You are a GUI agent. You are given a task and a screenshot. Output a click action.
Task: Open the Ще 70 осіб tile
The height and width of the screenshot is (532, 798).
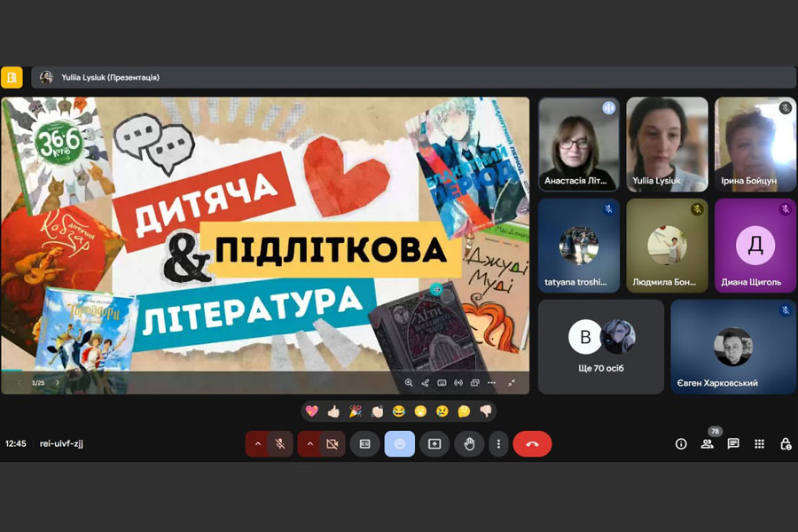[x=601, y=347]
